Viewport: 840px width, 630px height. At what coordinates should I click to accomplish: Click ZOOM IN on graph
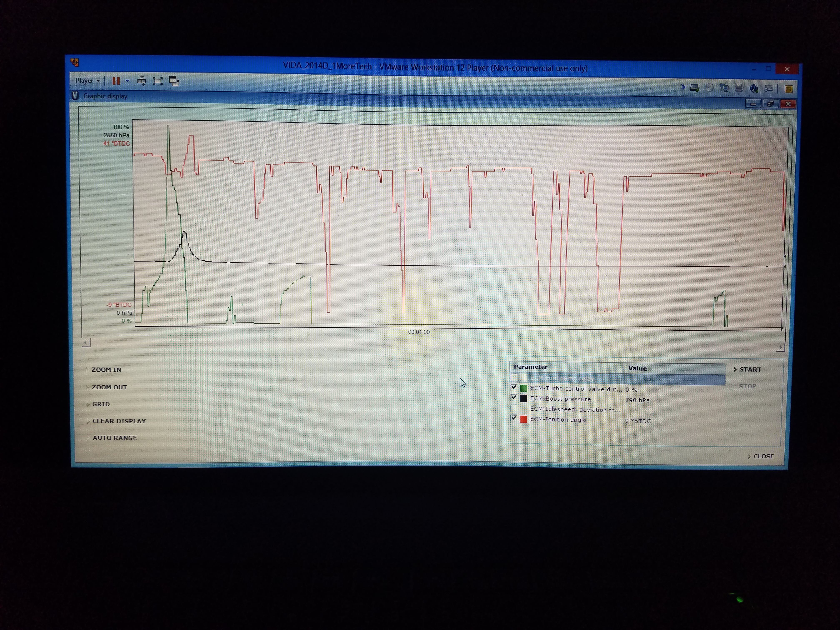click(x=106, y=370)
